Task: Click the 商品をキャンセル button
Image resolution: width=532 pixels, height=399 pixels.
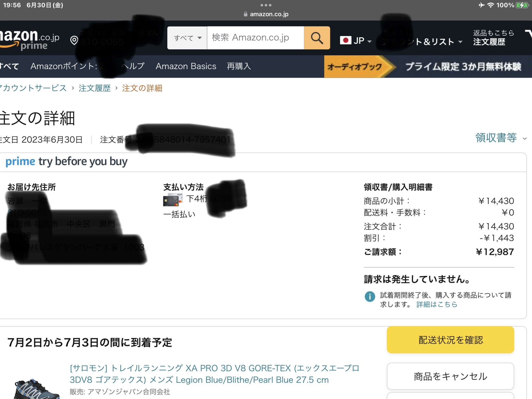Action: pos(450,376)
